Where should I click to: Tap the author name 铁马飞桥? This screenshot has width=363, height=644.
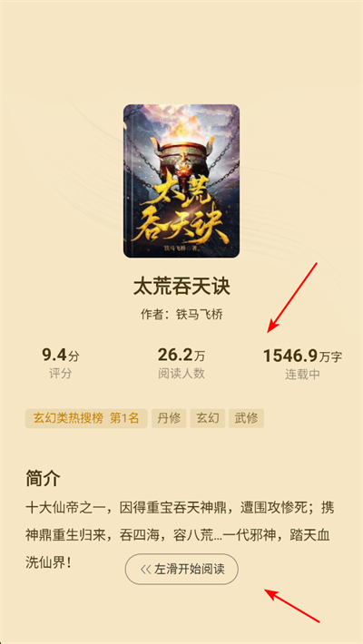tap(200, 315)
